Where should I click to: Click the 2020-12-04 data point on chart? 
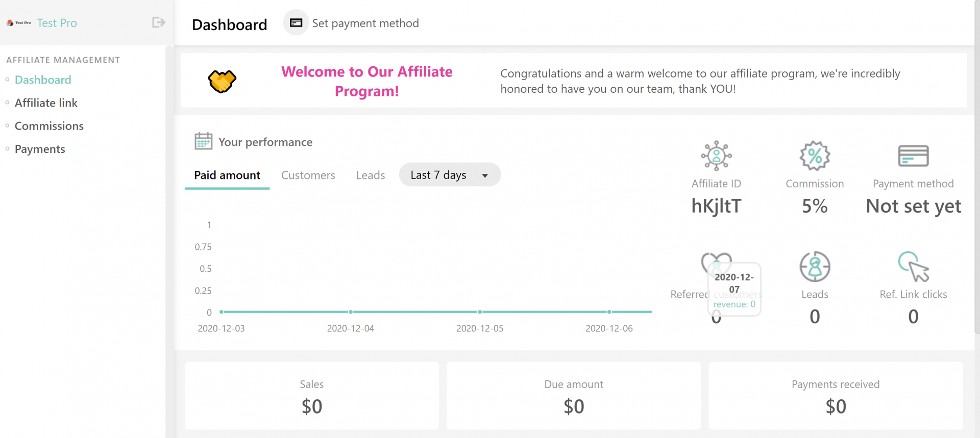[351, 312]
